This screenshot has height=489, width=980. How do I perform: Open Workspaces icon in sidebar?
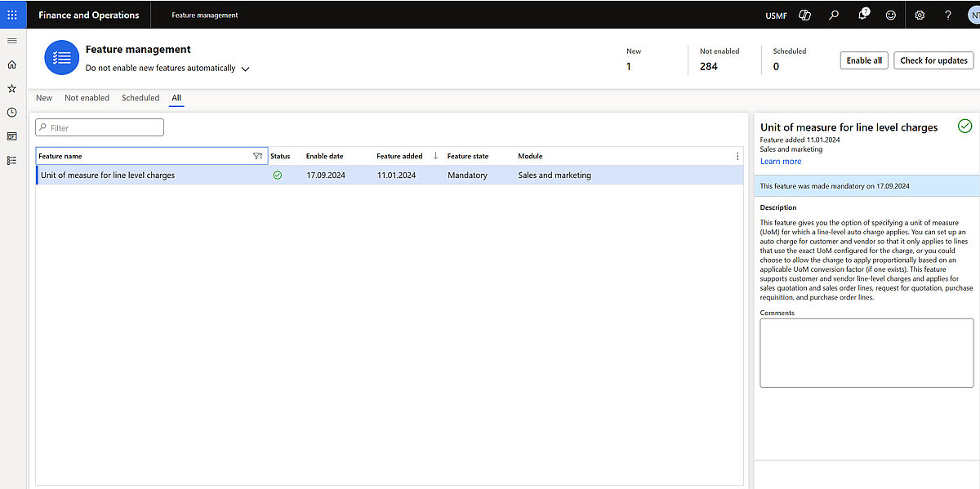click(x=11, y=136)
